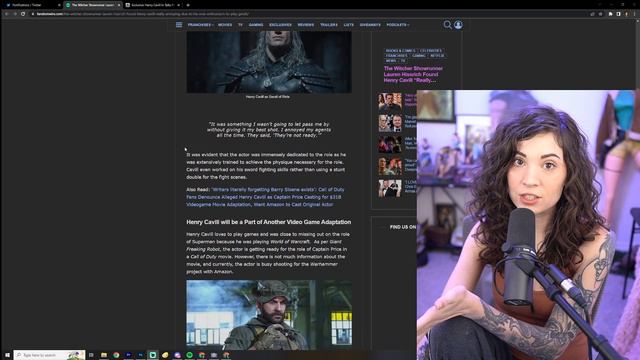640x360 pixels.
Task: Open the extensions puzzle icon
Action: click(x=611, y=14)
